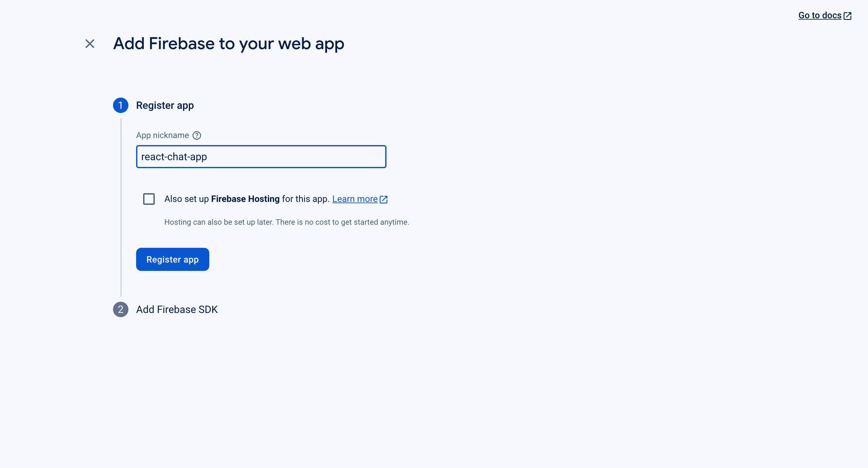Expand the Add Firebase SDK step
868x468 pixels.
[x=177, y=309]
